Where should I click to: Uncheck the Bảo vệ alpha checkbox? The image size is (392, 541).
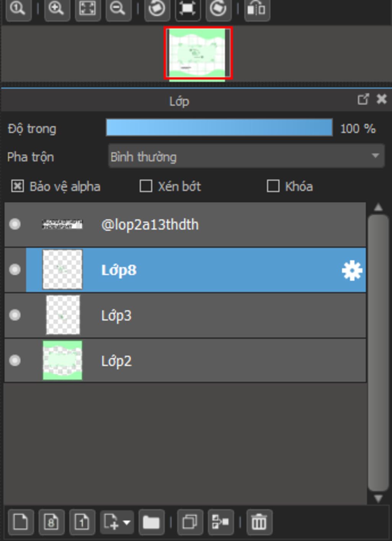(x=17, y=186)
